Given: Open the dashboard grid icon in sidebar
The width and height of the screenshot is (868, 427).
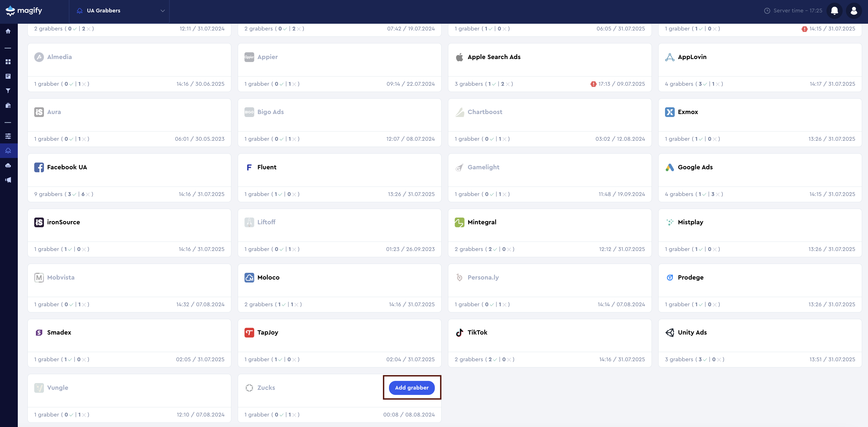Looking at the screenshot, I should pyautogui.click(x=8, y=62).
